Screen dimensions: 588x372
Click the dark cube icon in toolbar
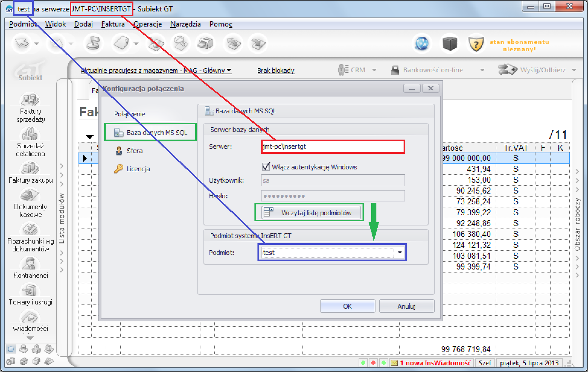(x=450, y=44)
